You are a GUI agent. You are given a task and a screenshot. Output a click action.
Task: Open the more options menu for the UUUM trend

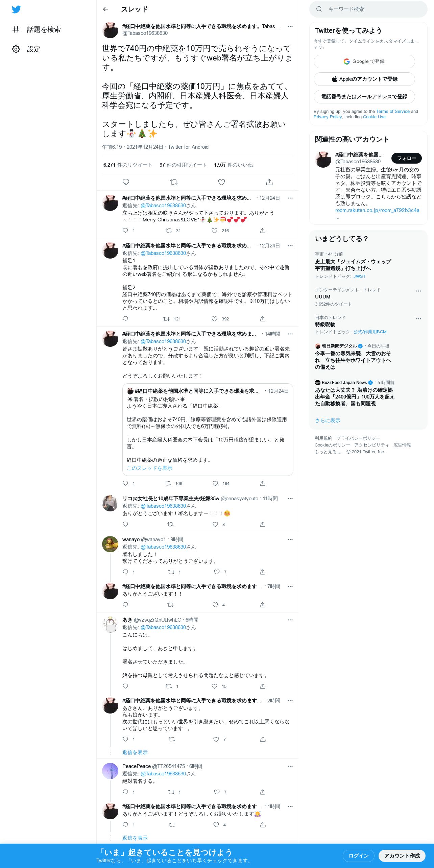pos(418,291)
